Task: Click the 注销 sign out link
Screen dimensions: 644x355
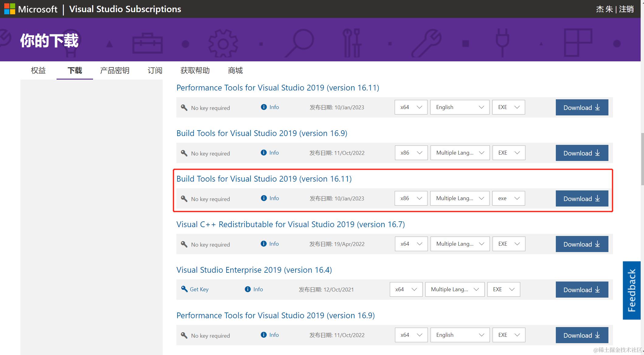Action: pyautogui.click(x=626, y=9)
